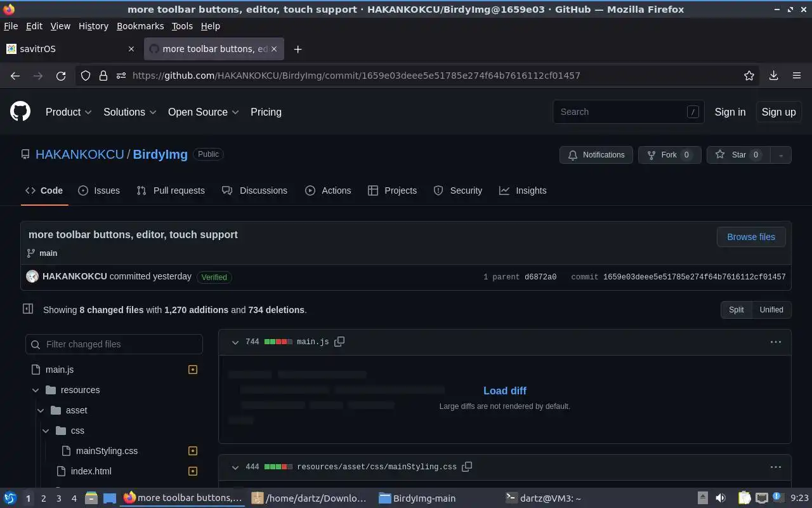Collapse the resources folder in file tree
812x508 pixels.
36,390
